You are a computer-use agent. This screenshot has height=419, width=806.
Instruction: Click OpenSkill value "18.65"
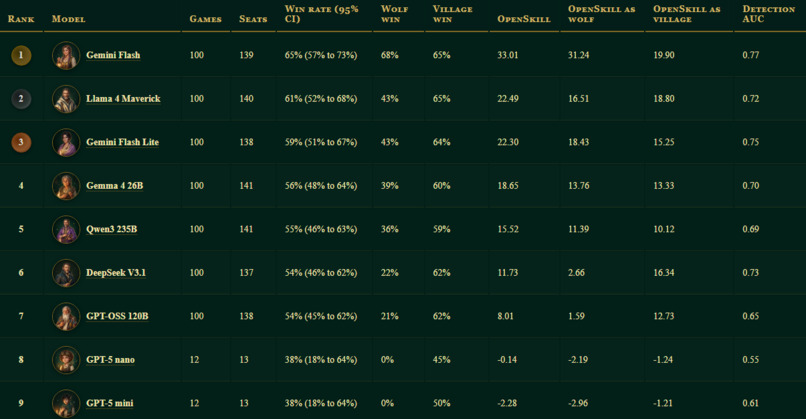pyautogui.click(x=508, y=186)
